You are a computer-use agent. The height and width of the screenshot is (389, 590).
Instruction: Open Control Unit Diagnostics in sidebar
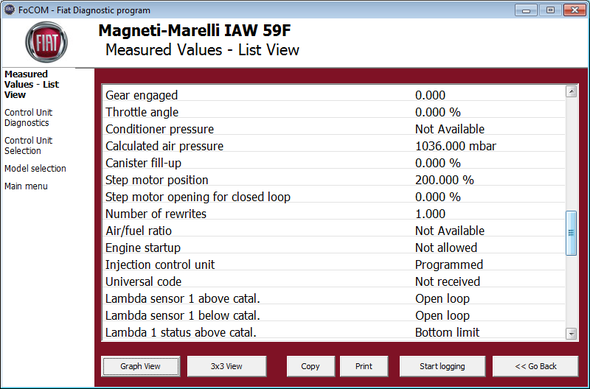point(28,118)
